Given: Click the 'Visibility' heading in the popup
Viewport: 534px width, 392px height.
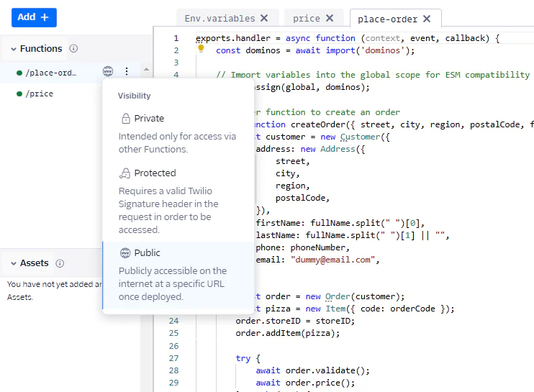Looking at the screenshot, I should 134,96.
